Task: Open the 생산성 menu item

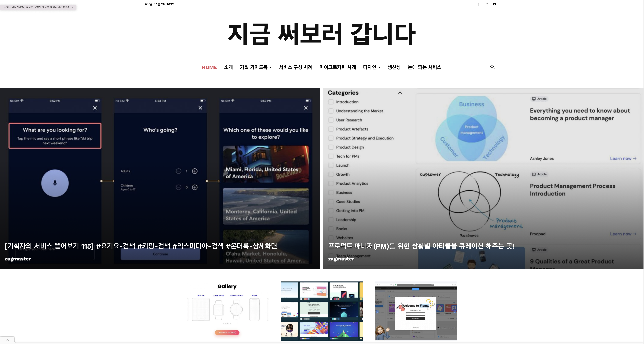Action: pyautogui.click(x=394, y=67)
